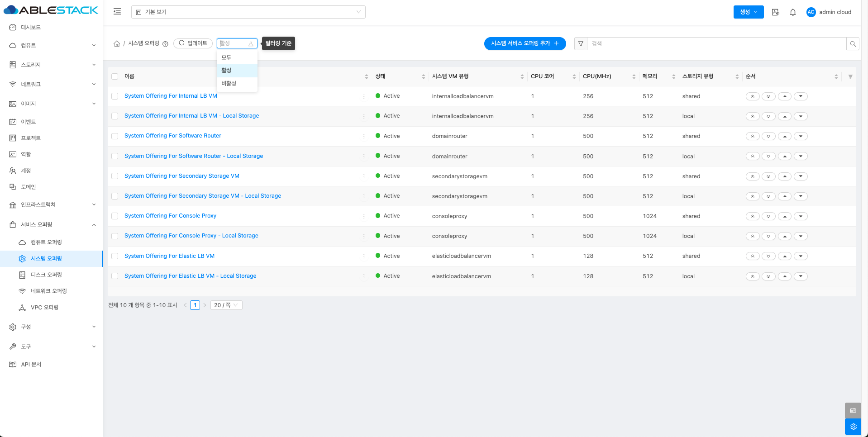The image size is (868, 437).
Task: Select checkbox for Elastic LB VM offering
Action: [115, 256]
